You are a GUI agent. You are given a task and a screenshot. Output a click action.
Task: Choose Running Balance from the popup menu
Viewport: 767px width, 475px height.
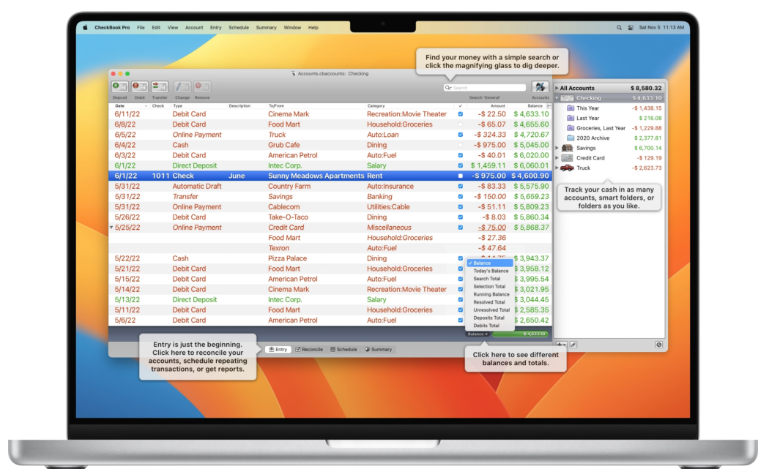[x=491, y=294]
